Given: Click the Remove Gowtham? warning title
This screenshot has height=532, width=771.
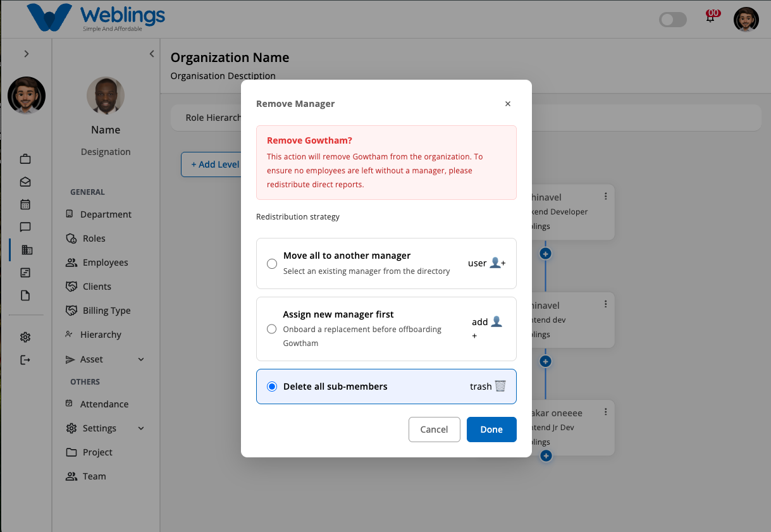Looking at the screenshot, I should click(x=309, y=140).
